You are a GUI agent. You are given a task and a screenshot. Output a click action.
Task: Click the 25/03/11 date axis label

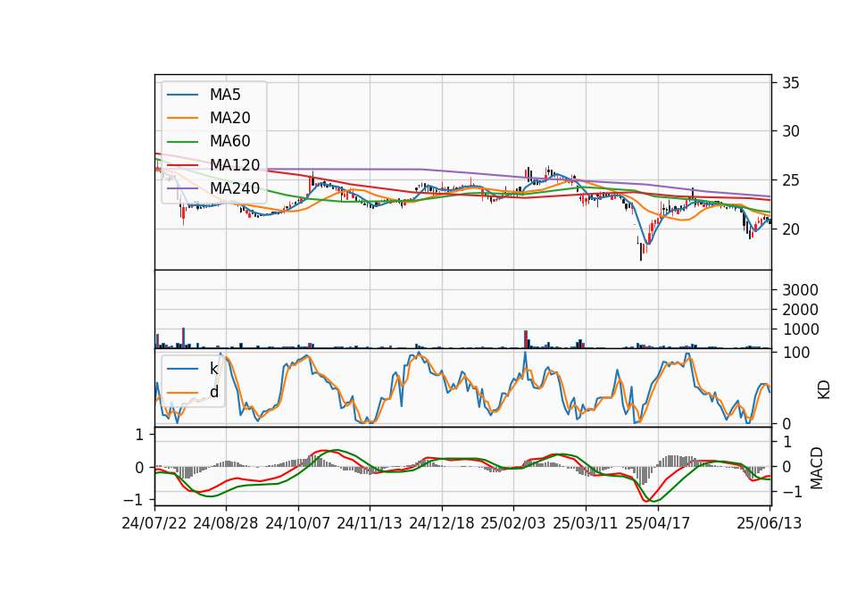(586, 523)
